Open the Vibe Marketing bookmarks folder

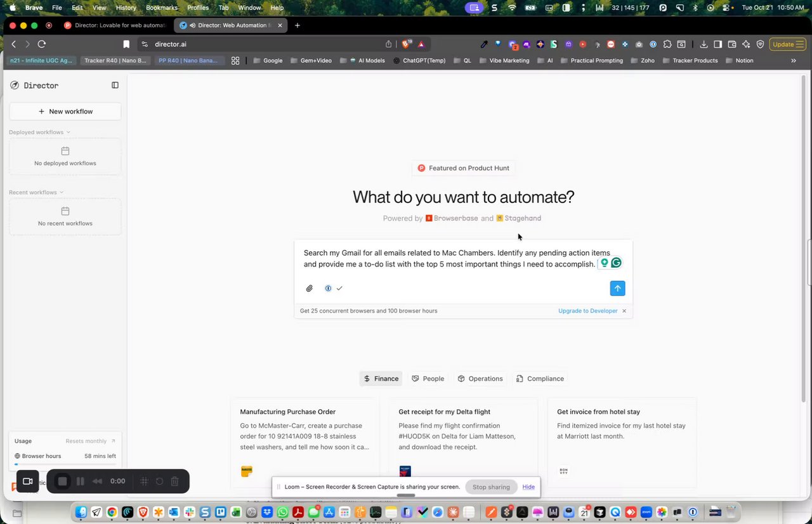pyautogui.click(x=504, y=60)
